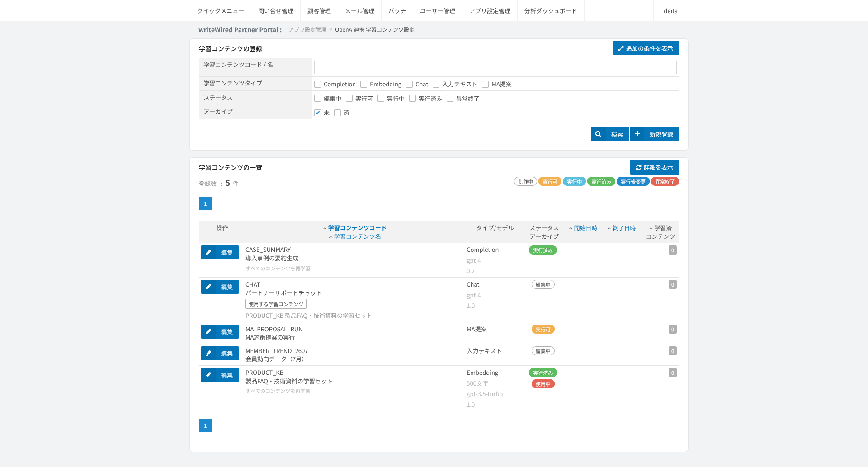Check the Chat content type checkbox
This screenshot has height=467, width=868.
(x=409, y=84)
